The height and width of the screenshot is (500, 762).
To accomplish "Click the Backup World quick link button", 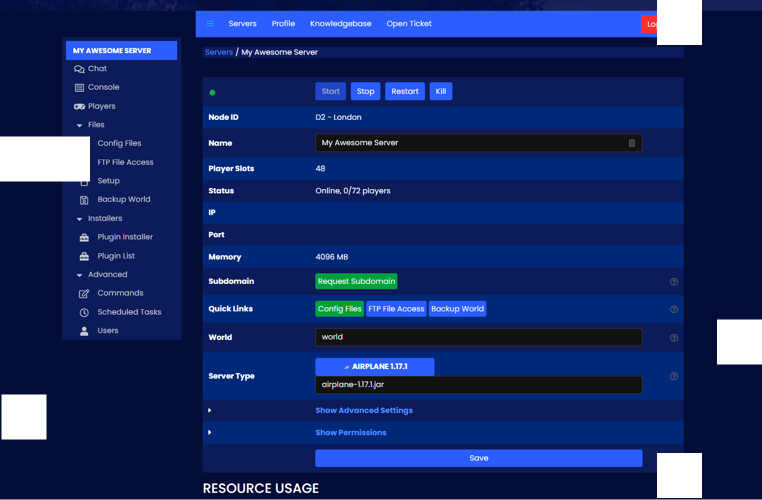I will pos(457,309).
